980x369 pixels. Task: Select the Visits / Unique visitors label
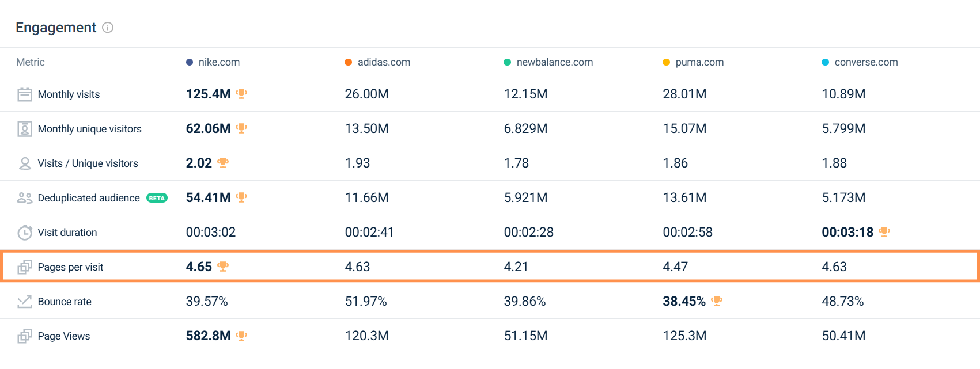pyautogui.click(x=88, y=163)
